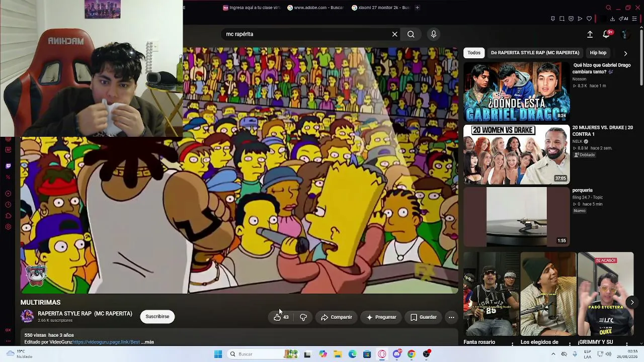The height and width of the screenshot is (362, 644).
Task: Show more filter chips with right arrow
Action: tap(625, 53)
